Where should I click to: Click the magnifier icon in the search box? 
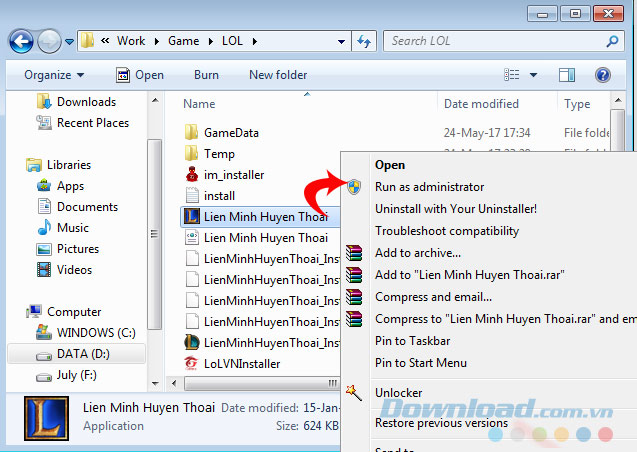(612, 41)
